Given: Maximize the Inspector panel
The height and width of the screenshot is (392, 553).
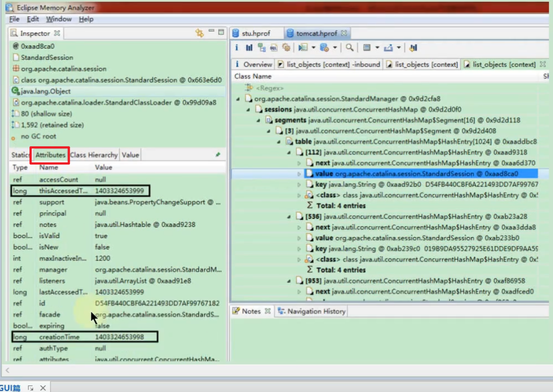Looking at the screenshot, I should 221,32.
